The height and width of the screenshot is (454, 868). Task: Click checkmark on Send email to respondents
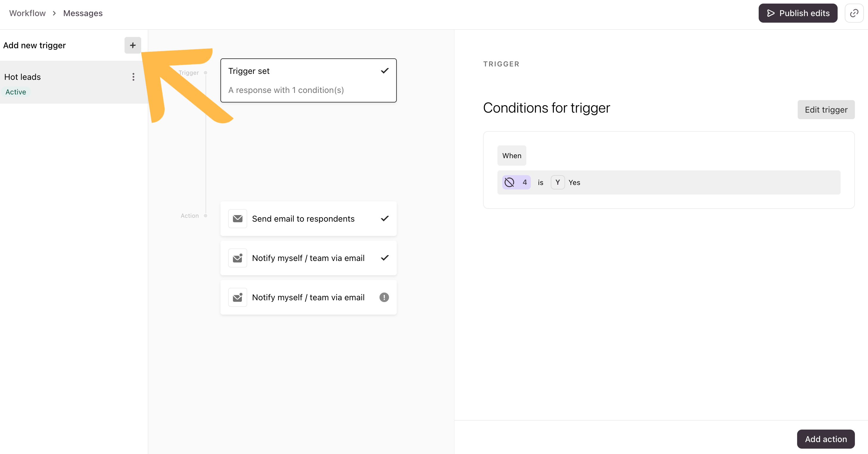(385, 218)
